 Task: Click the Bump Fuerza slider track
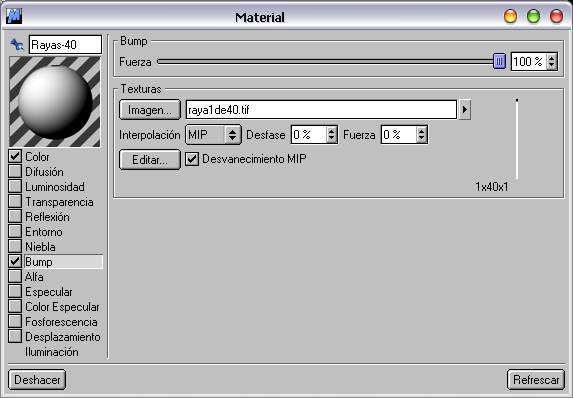tap(325, 61)
